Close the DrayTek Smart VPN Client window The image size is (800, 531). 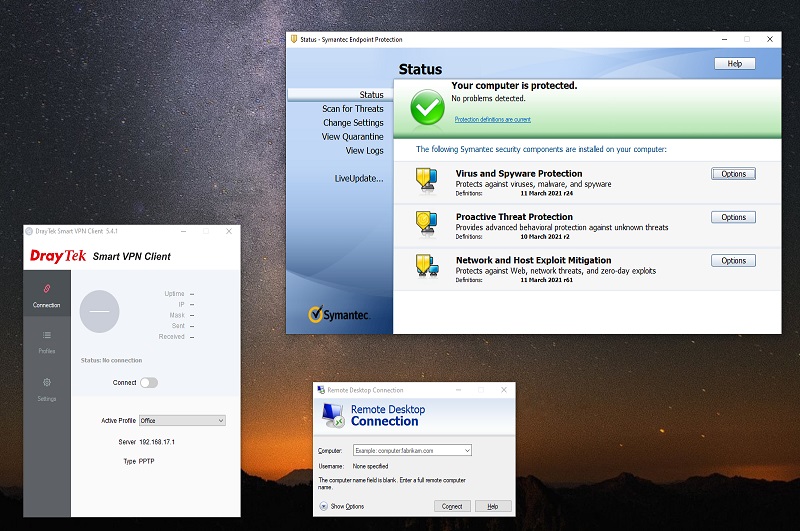click(229, 231)
